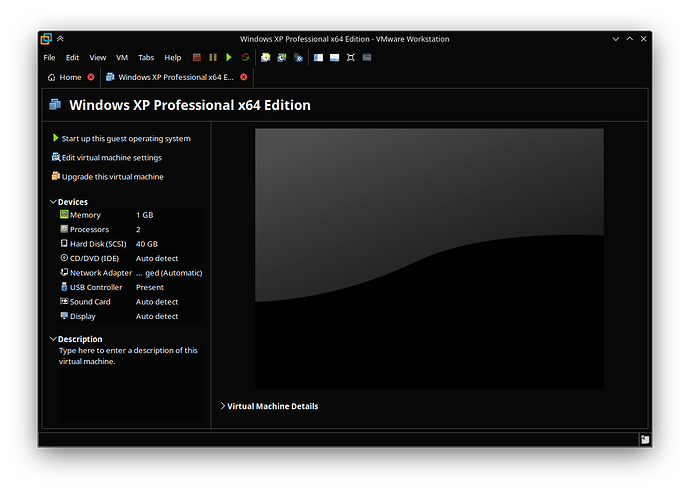690x492 pixels.
Task: Expand Virtual Machine Details
Action: (223, 406)
